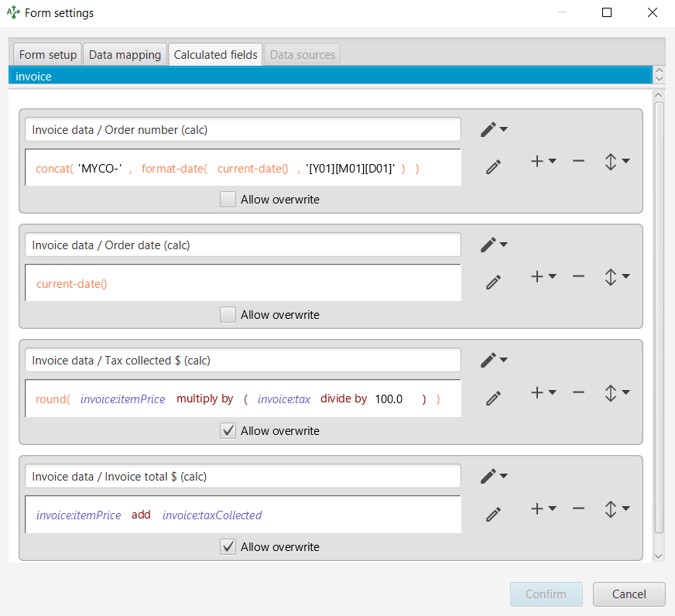Edit the Tax collected formula with pencil
Image resolution: width=675 pixels, height=616 pixels.
tap(493, 399)
